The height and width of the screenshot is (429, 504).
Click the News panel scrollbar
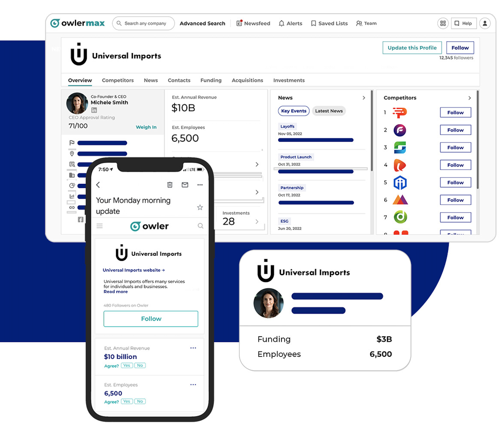pyautogui.click(x=372, y=131)
